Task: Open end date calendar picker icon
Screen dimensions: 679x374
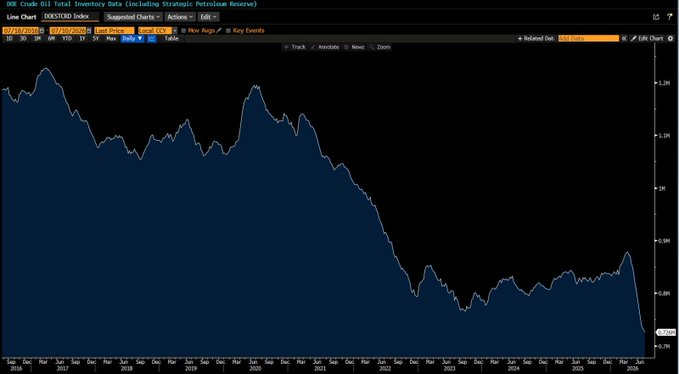Action: (89, 31)
